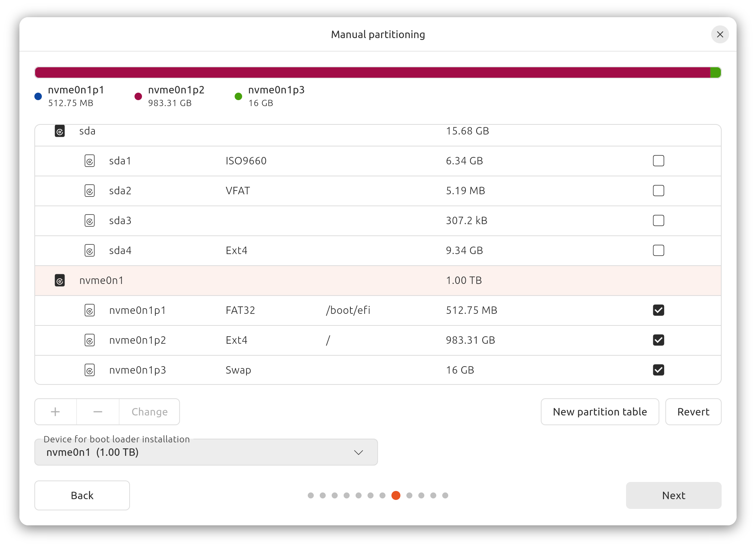Select the sda4 row name
Screen dimensions: 756x547
pyautogui.click(x=120, y=251)
